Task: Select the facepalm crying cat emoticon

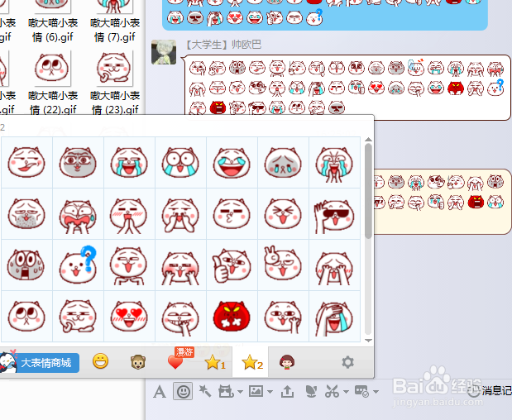Action: click(334, 316)
